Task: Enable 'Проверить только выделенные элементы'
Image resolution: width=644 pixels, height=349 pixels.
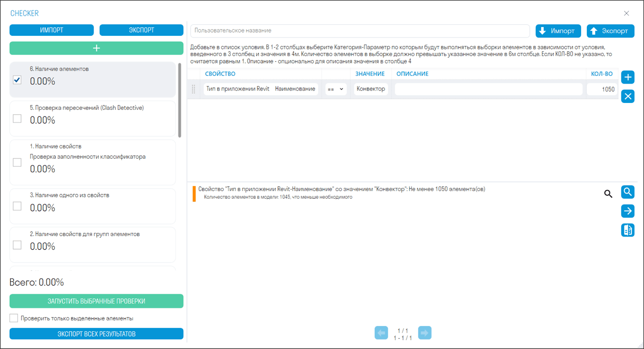Action: click(14, 318)
